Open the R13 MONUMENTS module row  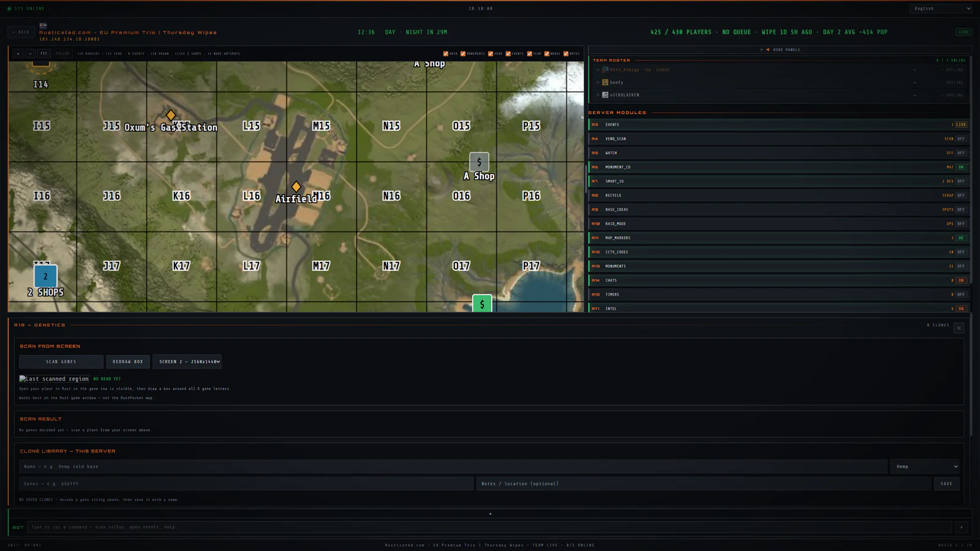pyautogui.click(x=778, y=266)
